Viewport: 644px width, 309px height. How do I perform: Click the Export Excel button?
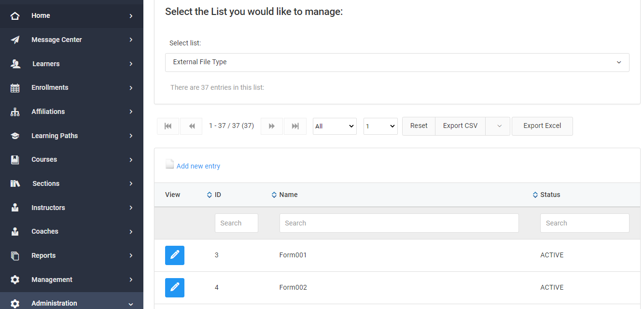542,126
